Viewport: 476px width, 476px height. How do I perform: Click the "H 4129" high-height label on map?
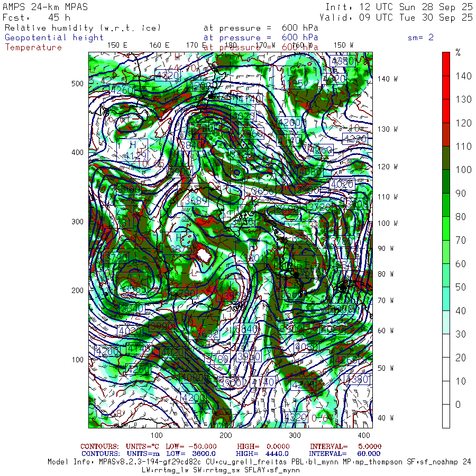132,150
